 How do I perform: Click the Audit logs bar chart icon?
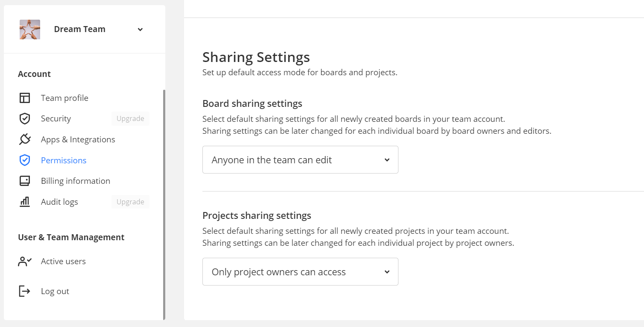(x=25, y=202)
